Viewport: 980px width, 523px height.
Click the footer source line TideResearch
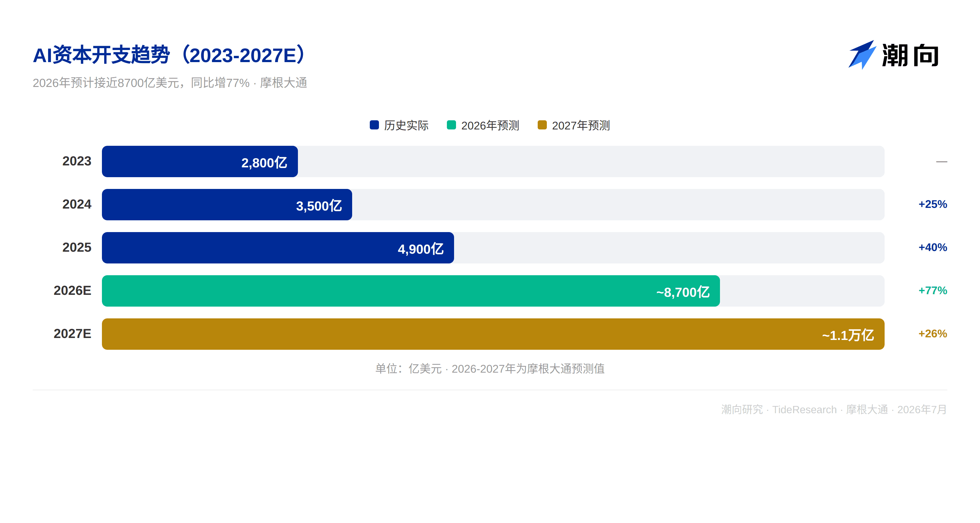tap(834, 409)
